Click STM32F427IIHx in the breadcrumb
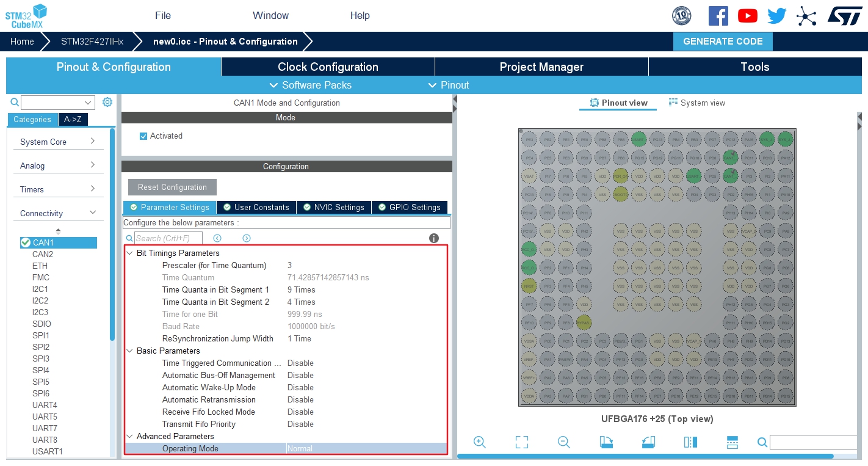Viewport: 868px width, 466px height. tap(92, 42)
